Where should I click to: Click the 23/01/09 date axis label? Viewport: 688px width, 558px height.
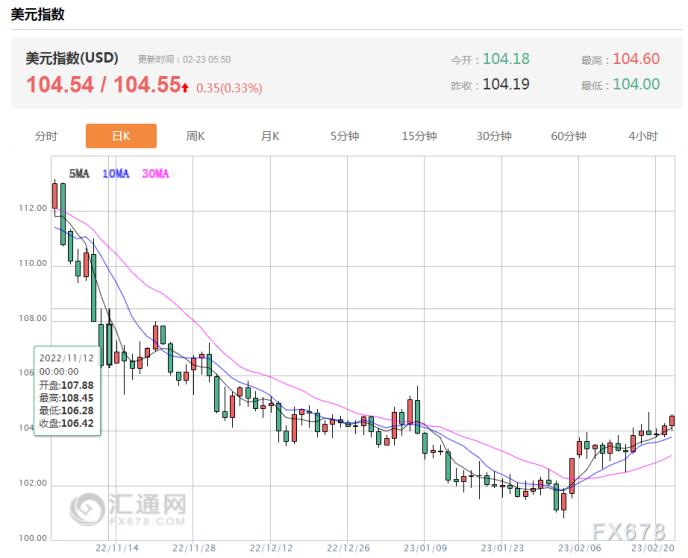coord(425,548)
